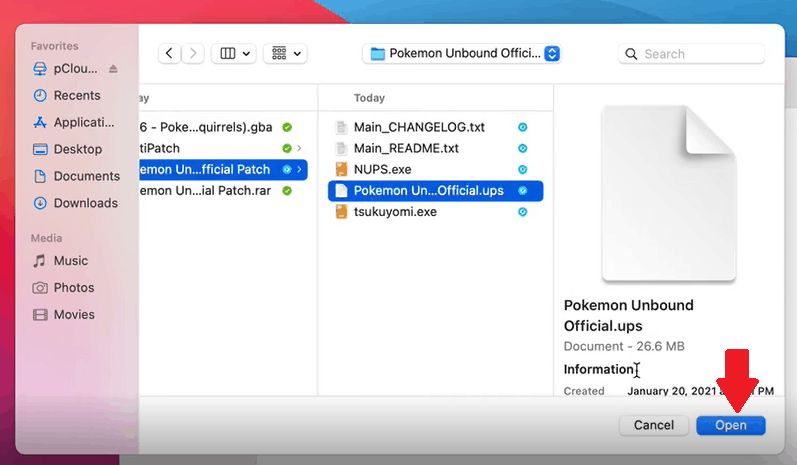797x465 pixels.
Task: Select the Pokemon Un...fficial Patch folder
Action: point(223,170)
